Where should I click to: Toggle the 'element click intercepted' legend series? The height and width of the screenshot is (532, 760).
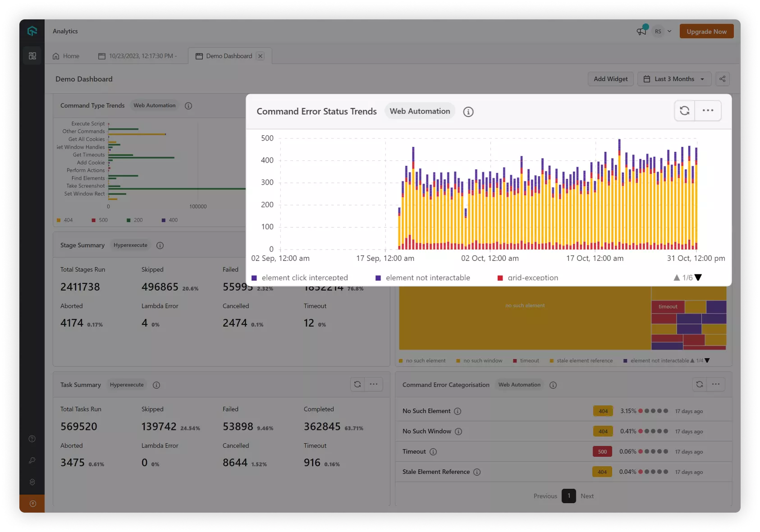(x=300, y=278)
